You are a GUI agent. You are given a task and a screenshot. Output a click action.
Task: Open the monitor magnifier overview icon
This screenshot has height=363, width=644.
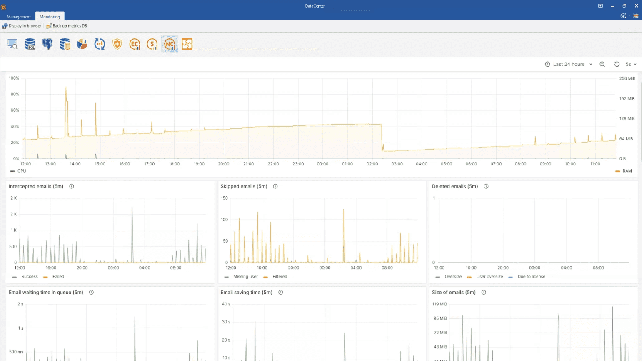pos(12,44)
